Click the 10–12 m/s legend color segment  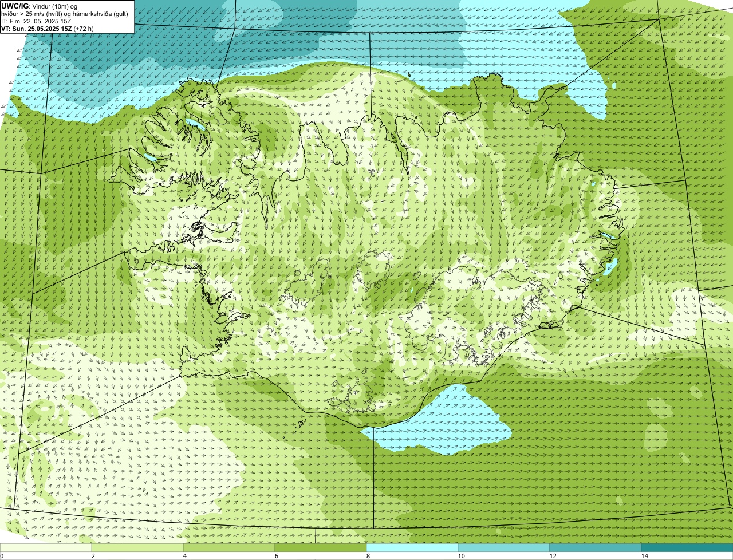tap(504, 547)
